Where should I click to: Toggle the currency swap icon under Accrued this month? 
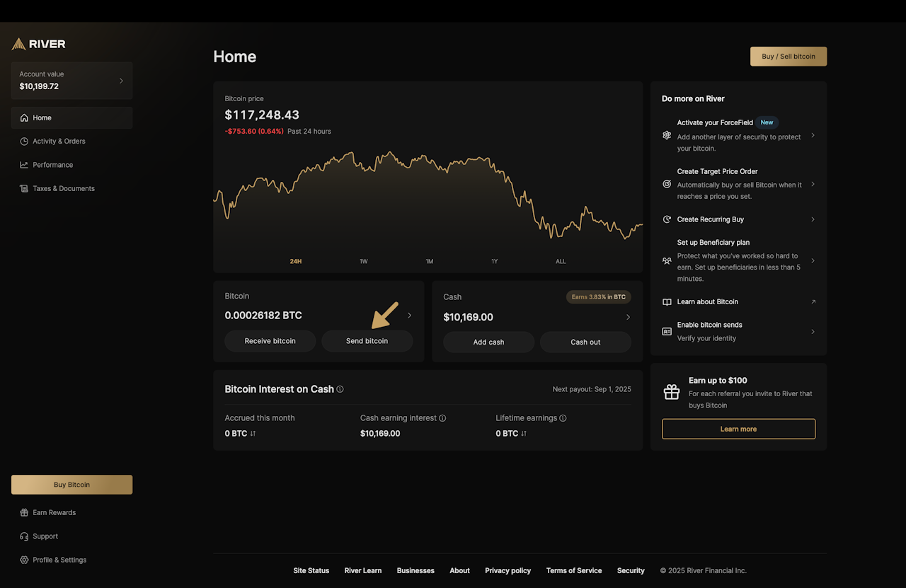click(x=253, y=434)
